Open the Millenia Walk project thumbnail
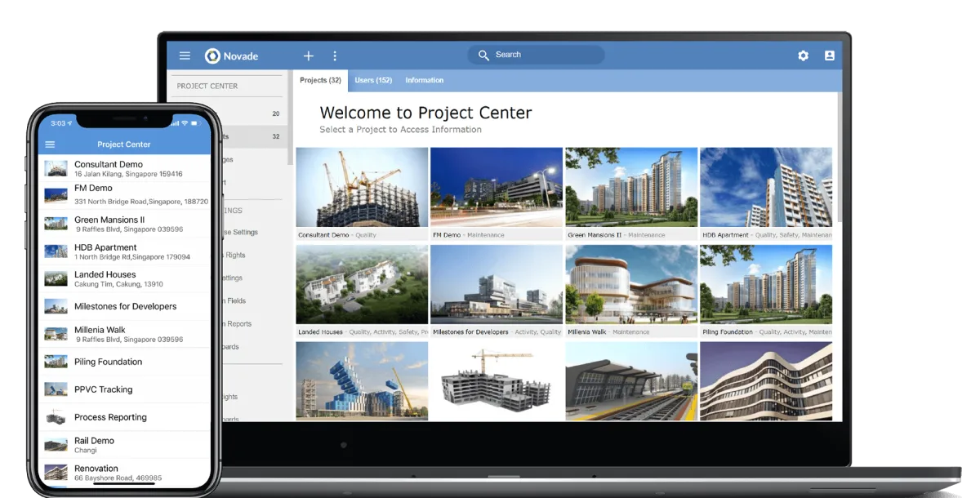Viewport: 980px width, 498px height. coord(631,284)
